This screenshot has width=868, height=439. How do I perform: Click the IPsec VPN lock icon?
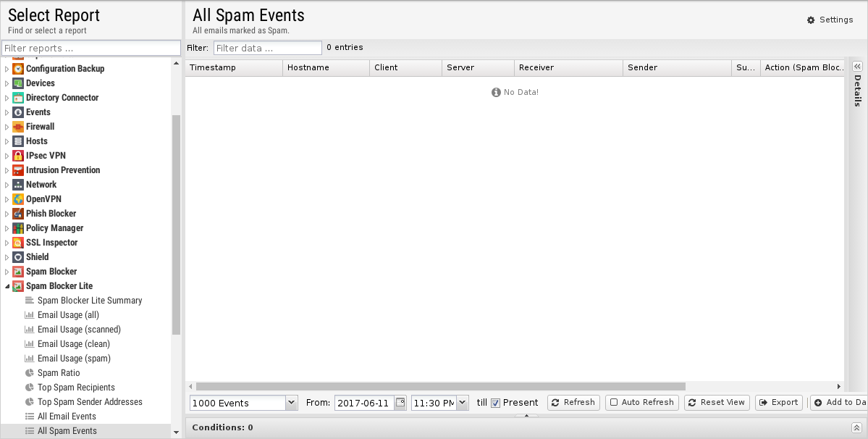point(18,156)
